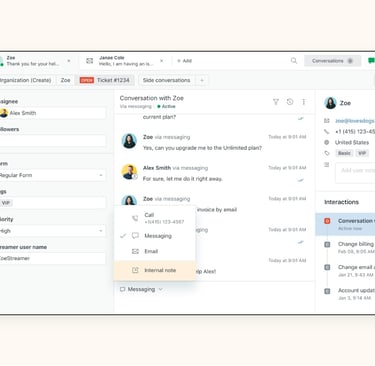
Task: Click the Streamer user name field
Action: (x=53, y=259)
